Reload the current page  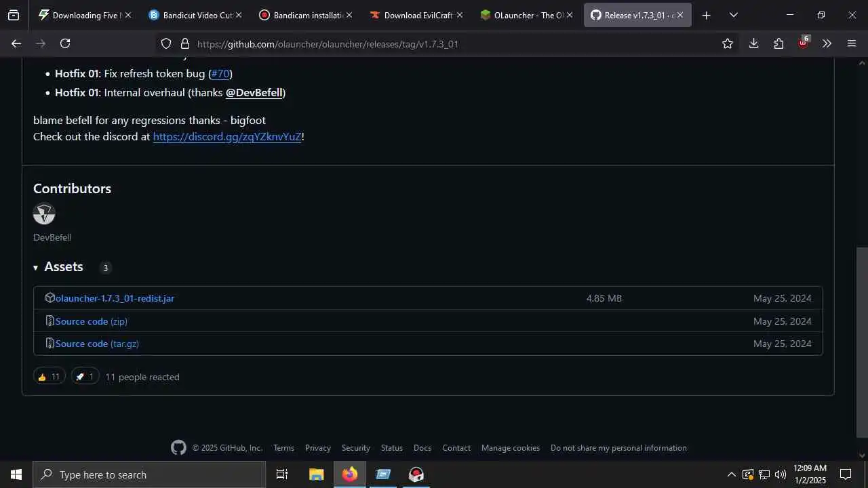(65, 43)
